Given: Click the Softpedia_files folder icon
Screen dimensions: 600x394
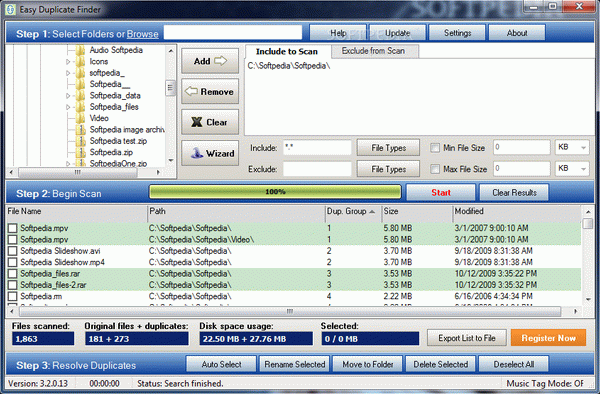Looking at the screenshot, I should [80, 107].
